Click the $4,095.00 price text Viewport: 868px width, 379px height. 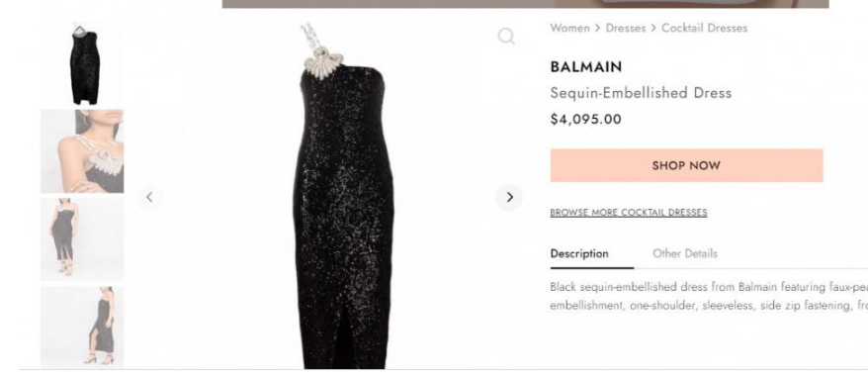tap(585, 119)
